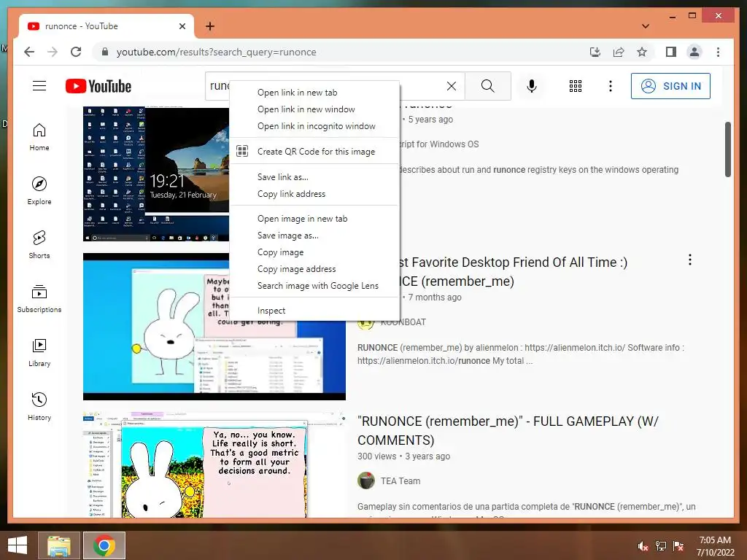
Task: Start voice search with microphone icon
Action: (532, 86)
